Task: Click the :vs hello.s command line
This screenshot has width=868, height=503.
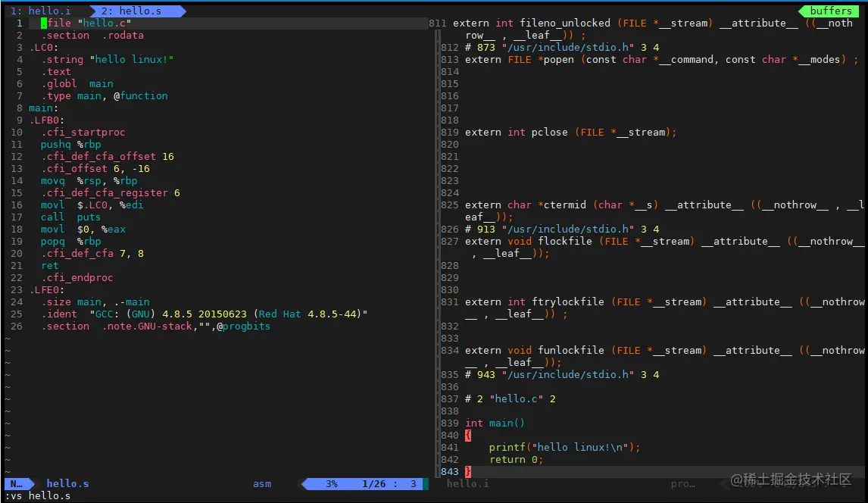Action: 38,496
